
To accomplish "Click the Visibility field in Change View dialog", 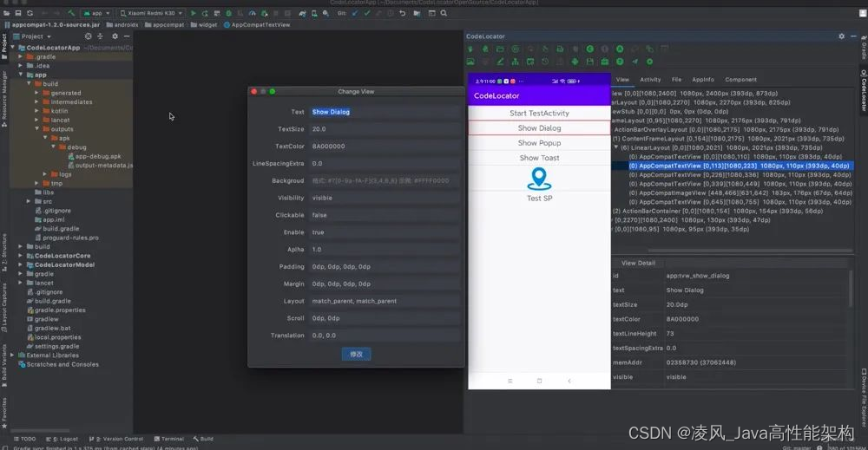I will [x=385, y=198].
